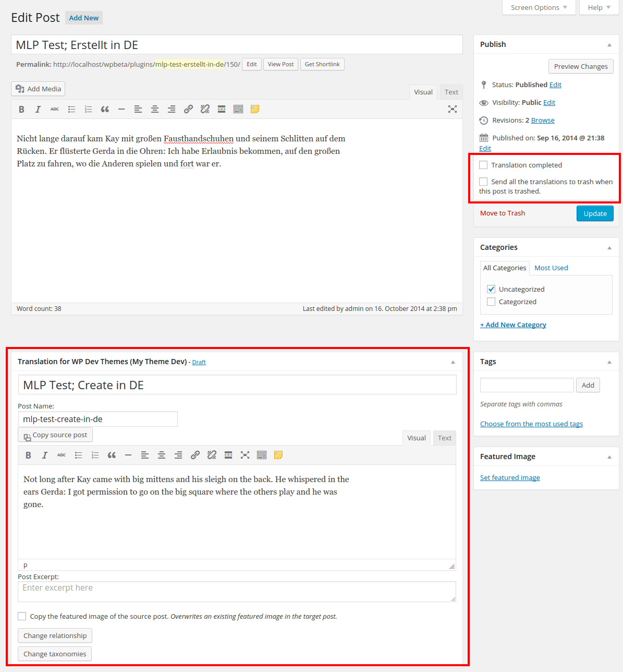Collapse the Publish panel
623x672 pixels.
(x=609, y=45)
